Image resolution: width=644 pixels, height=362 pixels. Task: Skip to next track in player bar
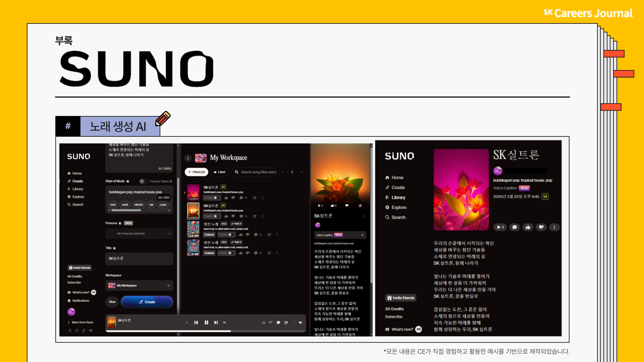pyautogui.click(x=216, y=322)
